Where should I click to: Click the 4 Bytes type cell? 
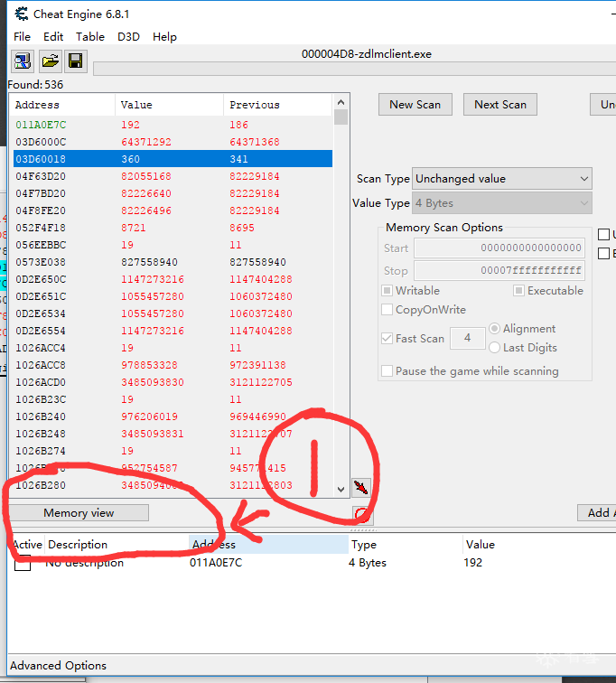click(x=368, y=563)
